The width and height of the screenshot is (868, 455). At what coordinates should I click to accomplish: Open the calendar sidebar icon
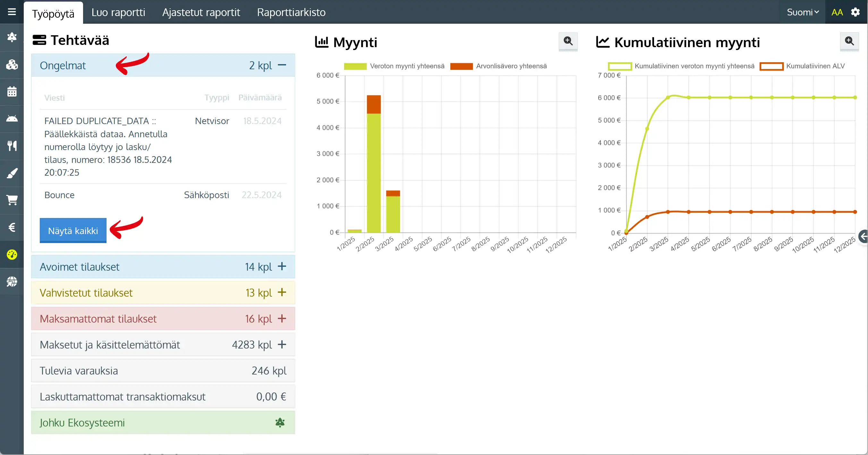click(x=12, y=92)
